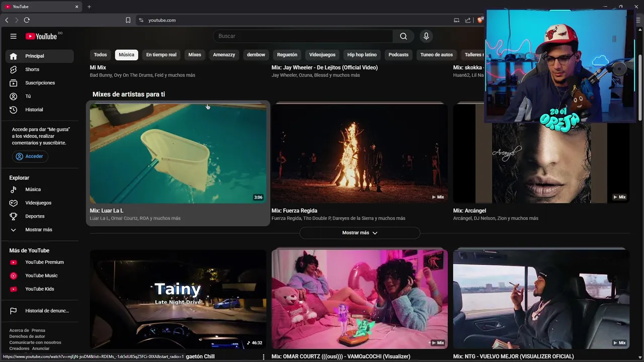Click Prensa footer link
The height and width of the screenshot is (362, 644).
point(38,330)
